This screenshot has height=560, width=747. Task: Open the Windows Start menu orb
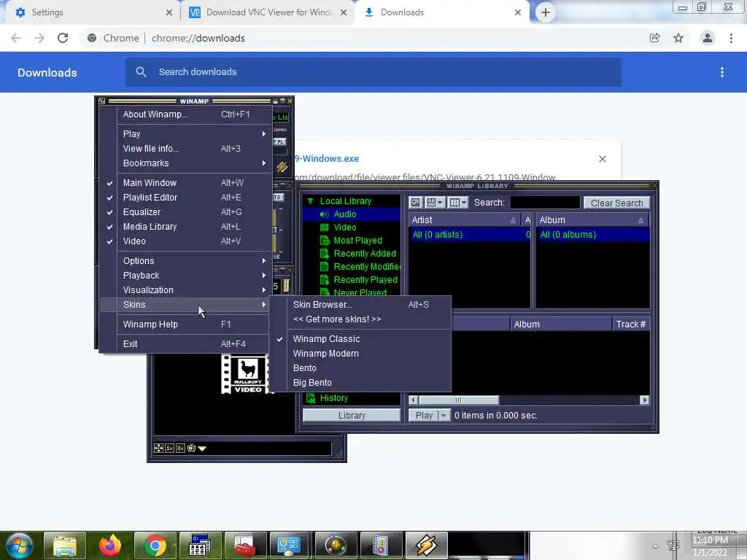20,545
